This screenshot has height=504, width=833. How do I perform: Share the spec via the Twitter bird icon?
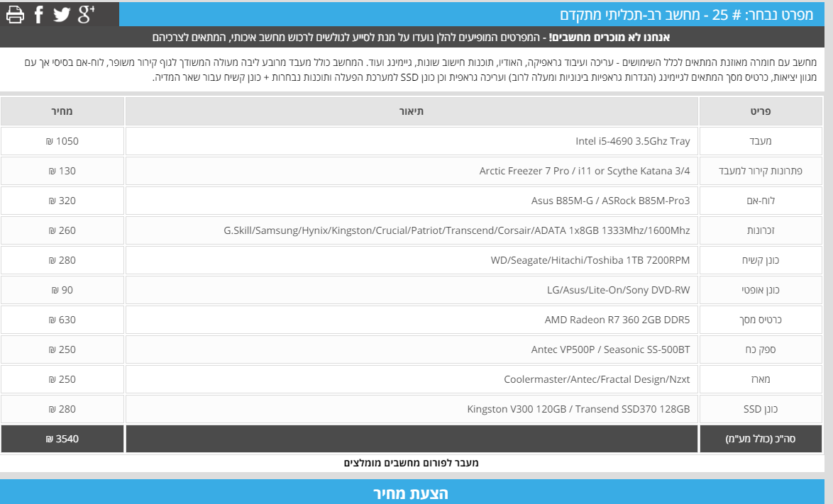coord(62,14)
